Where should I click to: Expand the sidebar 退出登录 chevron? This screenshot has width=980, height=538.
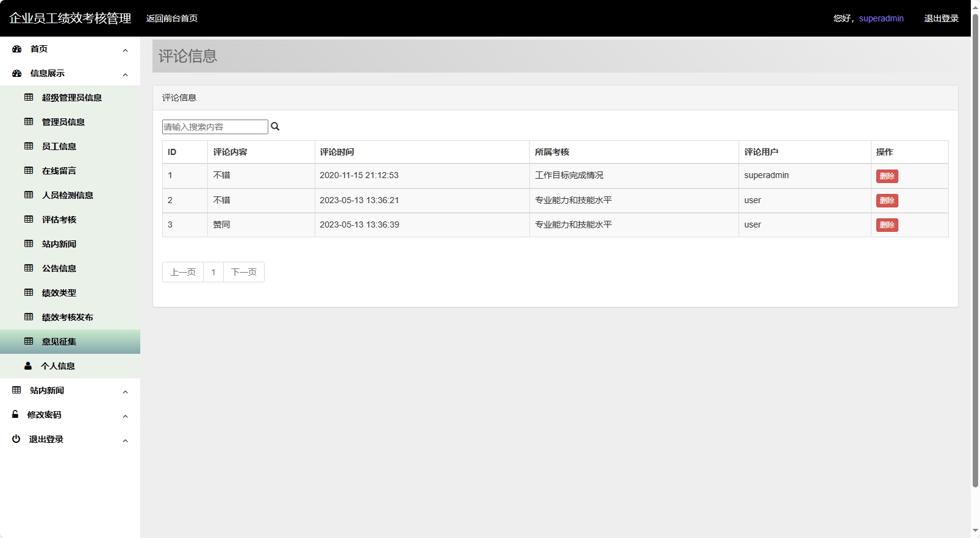coord(125,440)
